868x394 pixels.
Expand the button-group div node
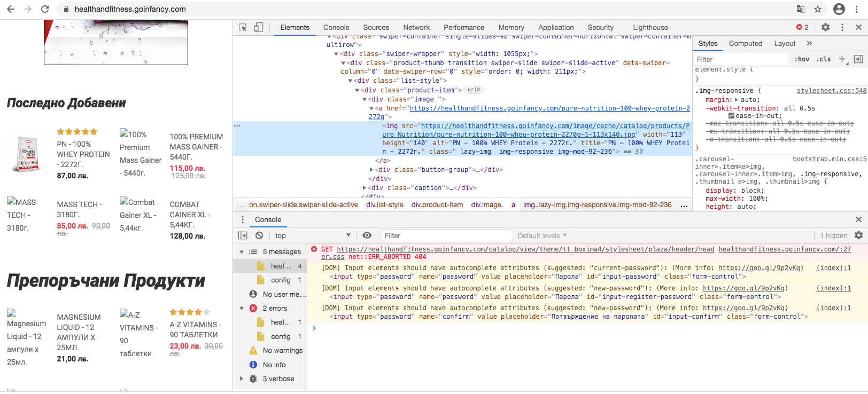(371, 170)
